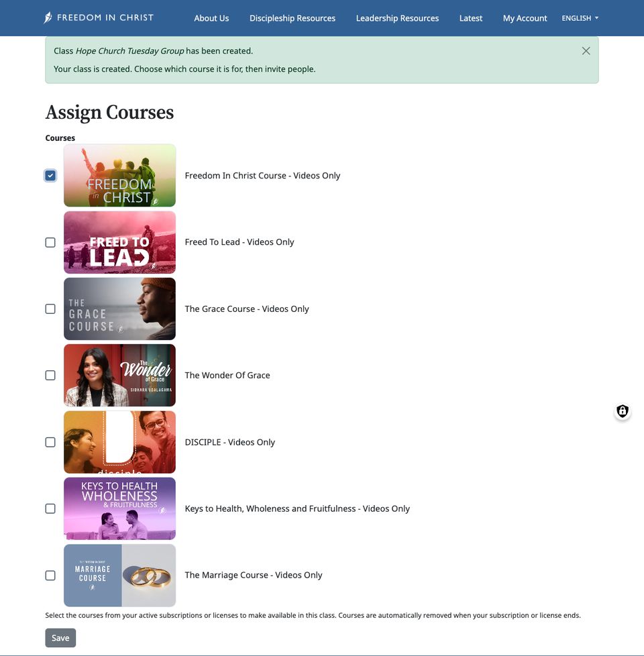The image size is (644, 656).
Task: Open the About Us menu
Action: point(211,18)
